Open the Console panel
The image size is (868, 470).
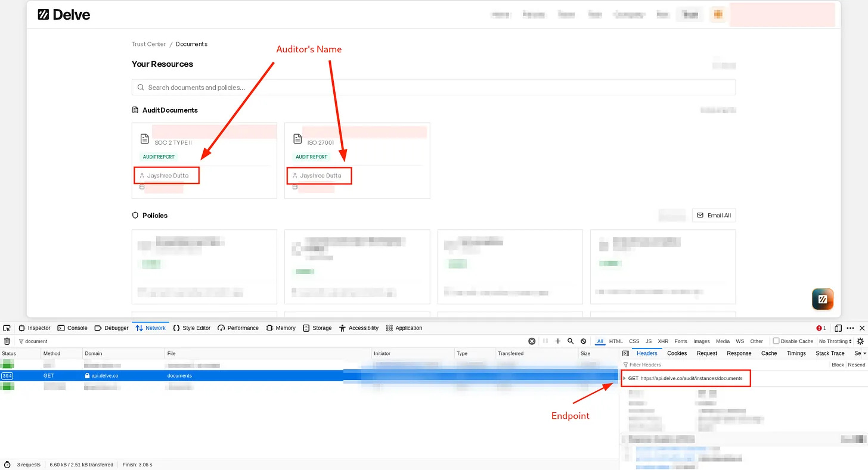(73, 328)
